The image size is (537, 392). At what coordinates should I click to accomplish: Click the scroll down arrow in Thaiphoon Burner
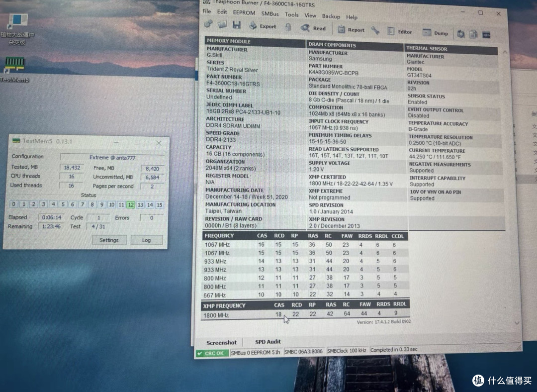(x=517, y=323)
